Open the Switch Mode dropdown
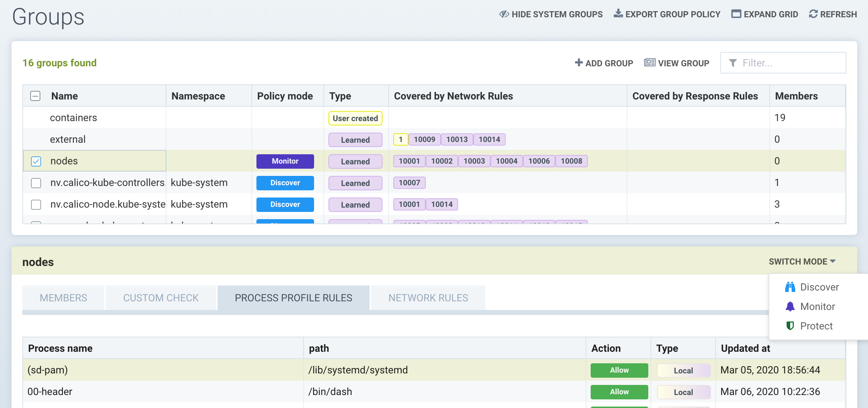The image size is (868, 408). [802, 262]
